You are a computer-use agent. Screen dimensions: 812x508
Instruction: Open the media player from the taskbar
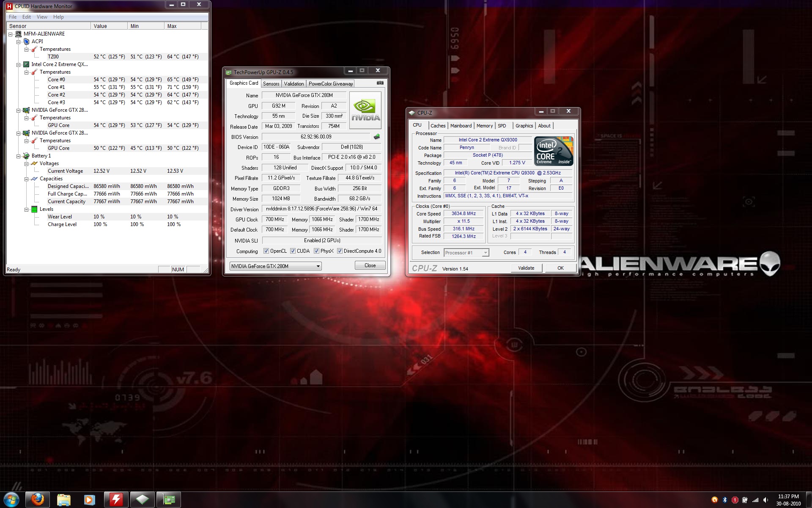point(90,500)
